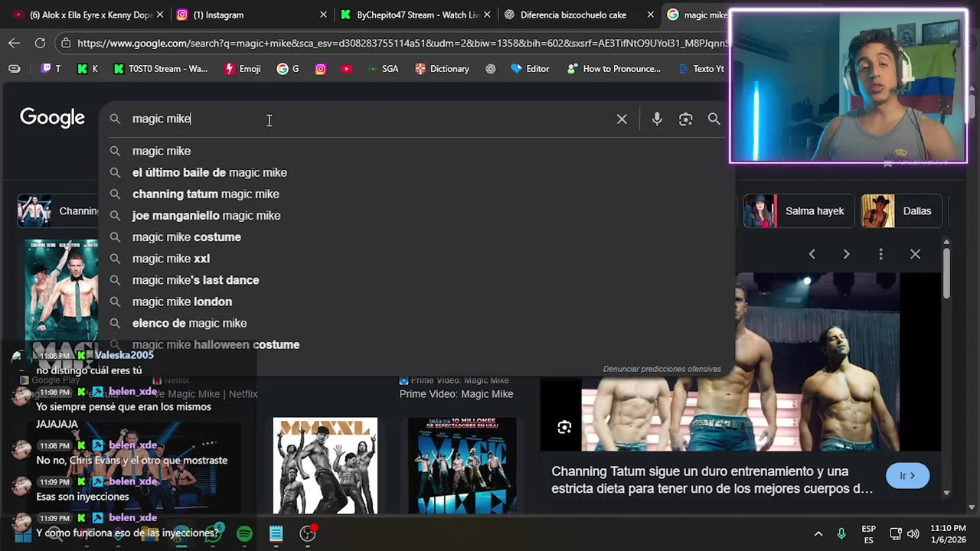980x551 pixels.
Task: Clear the search box with the X icon
Action: point(622,119)
